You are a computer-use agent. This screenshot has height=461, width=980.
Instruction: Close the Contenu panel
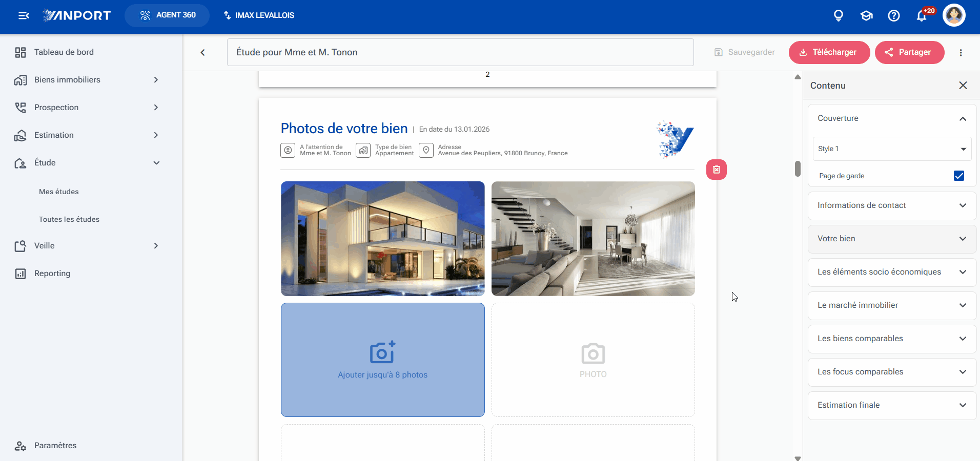pyautogui.click(x=963, y=86)
